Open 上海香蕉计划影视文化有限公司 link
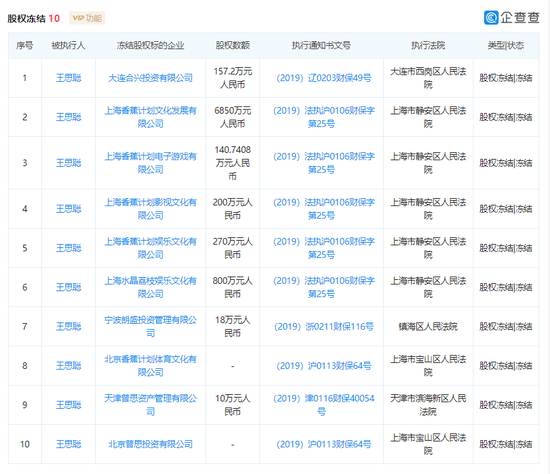This screenshot has height=474, width=550. coord(150,209)
